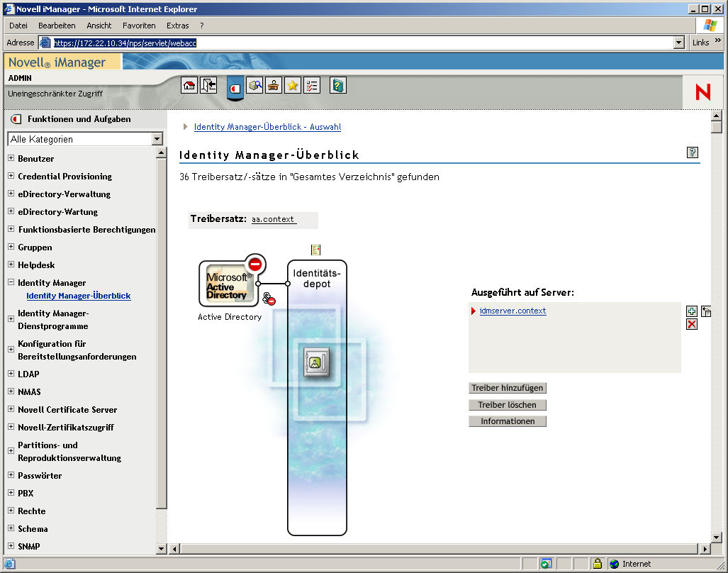Click the green plus to add a server
The width and height of the screenshot is (728, 573).
692,311
